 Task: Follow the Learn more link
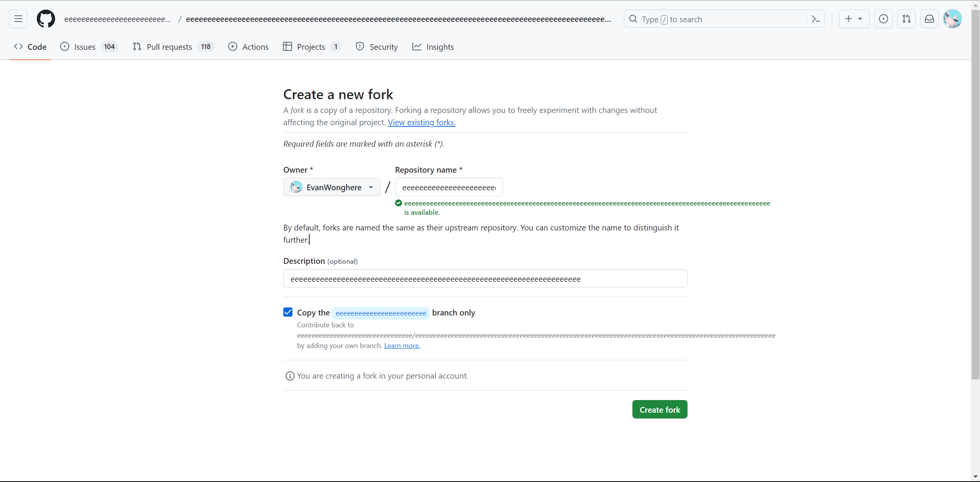(x=402, y=346)
